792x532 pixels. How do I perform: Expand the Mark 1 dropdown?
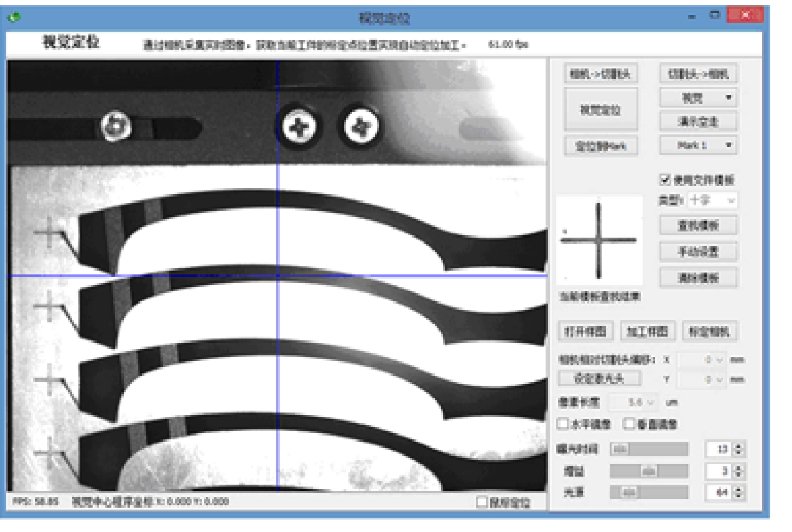(x=698, y=145)
